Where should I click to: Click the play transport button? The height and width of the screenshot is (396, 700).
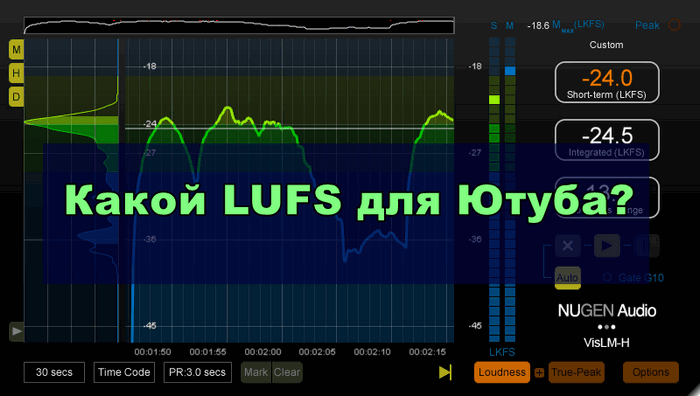pyautogui.click(x=607, y=246)
